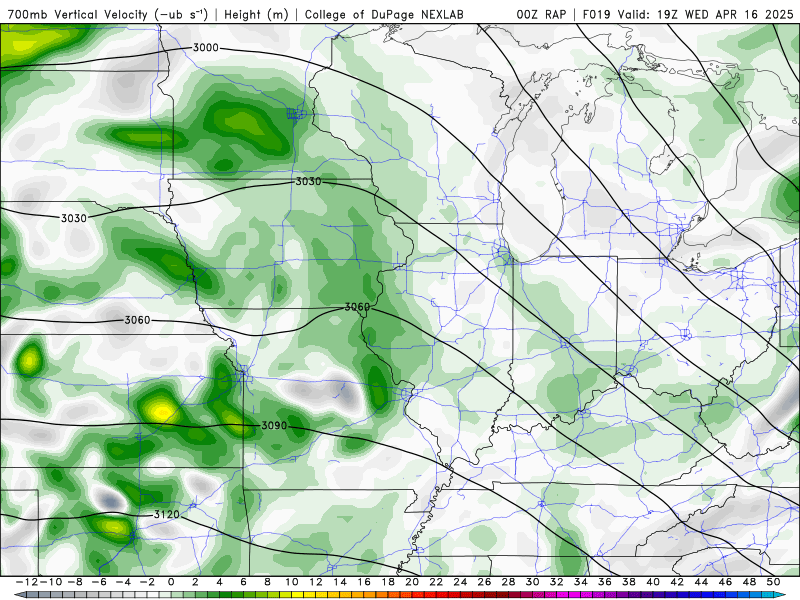800x600 pixels.
Task: Click the 38 value on color scale
Action: pos(629,582)
